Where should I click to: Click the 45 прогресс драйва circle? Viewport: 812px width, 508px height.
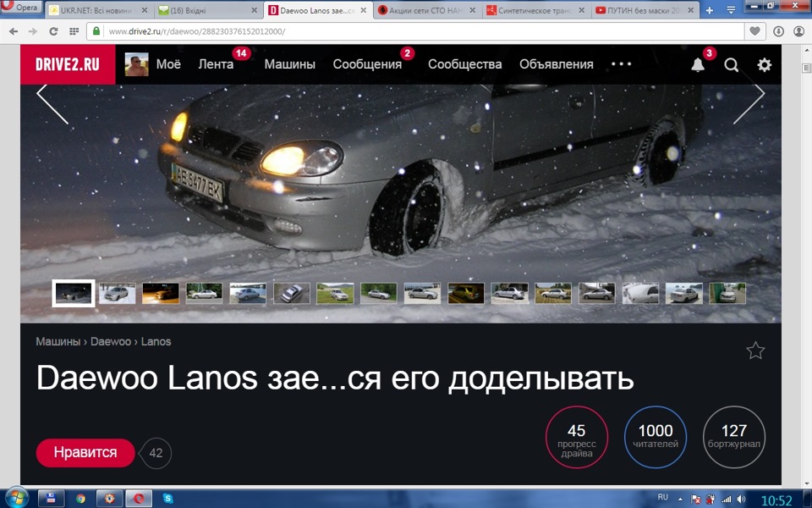(x=576, y=438)
